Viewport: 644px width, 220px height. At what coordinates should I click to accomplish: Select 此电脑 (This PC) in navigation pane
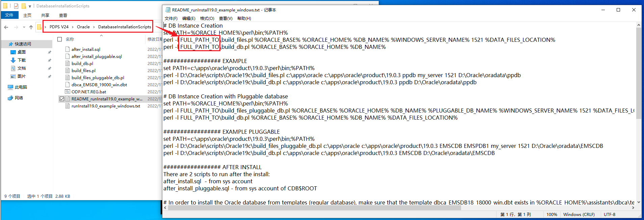(x=21, y=87)
